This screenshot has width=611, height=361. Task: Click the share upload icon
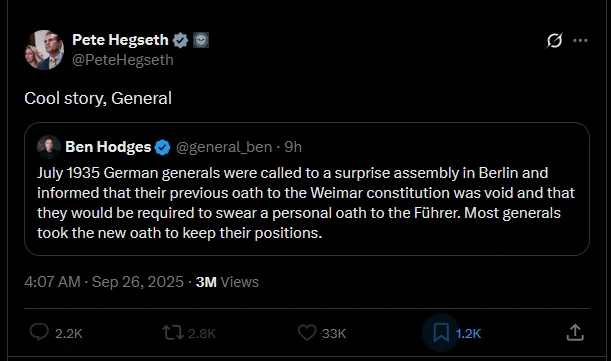point(575,333)
